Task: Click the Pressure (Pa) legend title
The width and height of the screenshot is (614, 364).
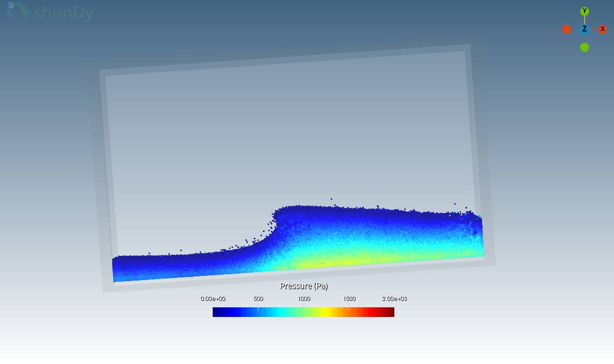Action: click(304, 286)
